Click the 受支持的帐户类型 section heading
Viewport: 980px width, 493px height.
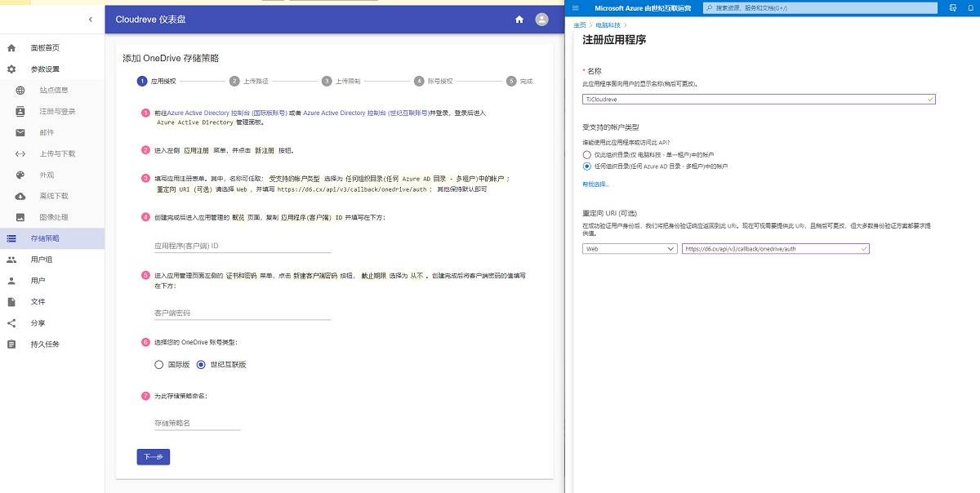tap(610, 128)
